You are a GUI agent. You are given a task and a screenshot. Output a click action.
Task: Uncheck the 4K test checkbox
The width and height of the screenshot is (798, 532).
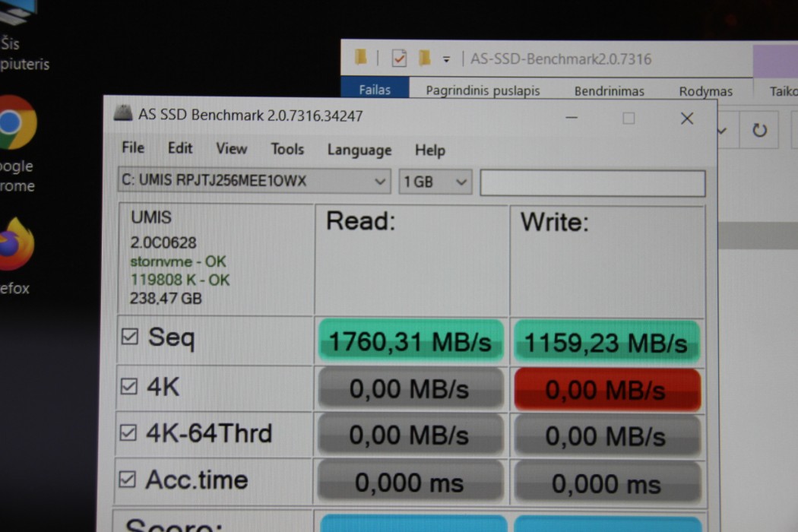(x=128, y=386)
